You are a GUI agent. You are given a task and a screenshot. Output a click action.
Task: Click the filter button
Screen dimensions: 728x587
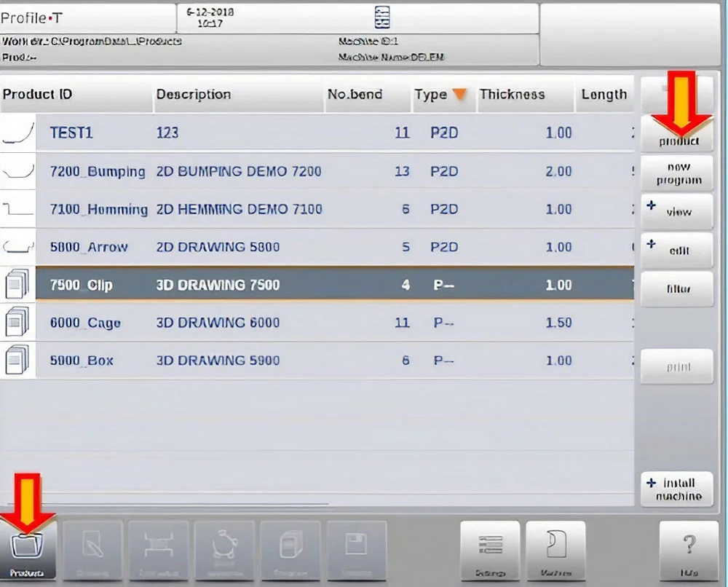pos(677,289)
